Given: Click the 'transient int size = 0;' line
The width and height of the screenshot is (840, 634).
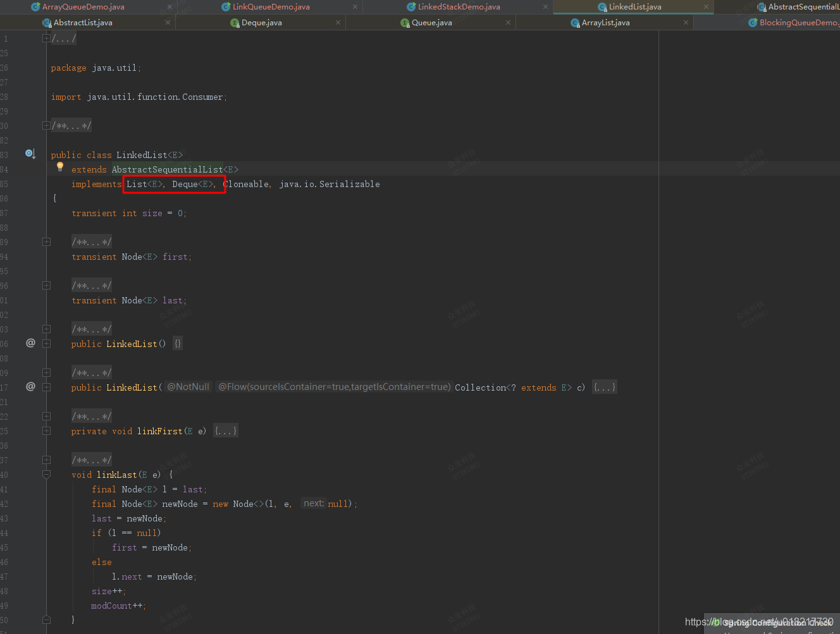Looking at the screenshot, I should coord(129,213).
